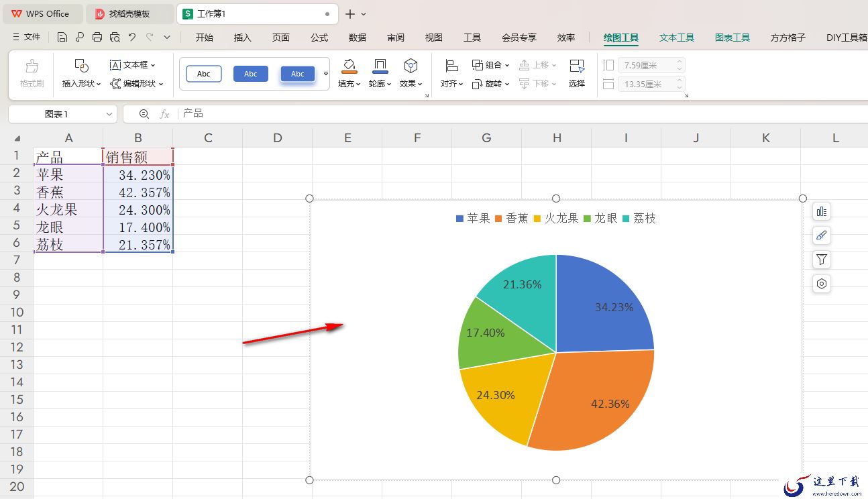Switch to the 图表工具 ribbon tab
Screen dimensions: 868x499
tap(732, 38)
